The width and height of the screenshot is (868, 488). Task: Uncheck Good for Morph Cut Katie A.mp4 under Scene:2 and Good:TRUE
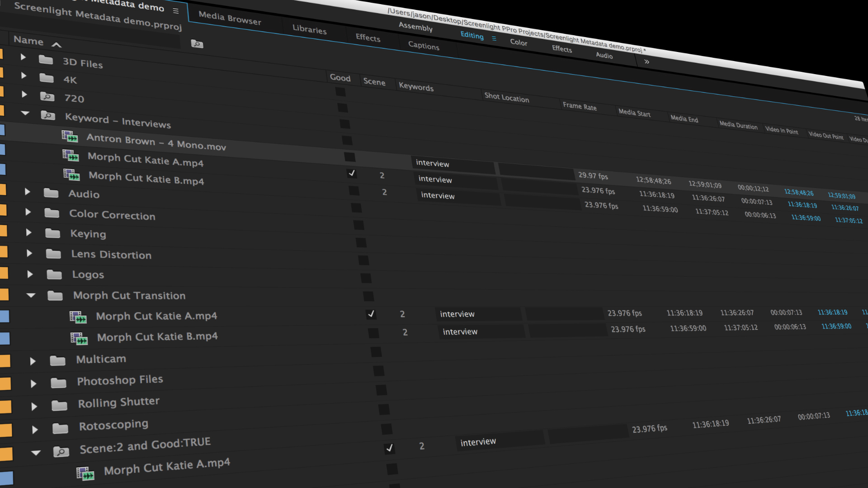pyautogui.click(x=389, y=448)
